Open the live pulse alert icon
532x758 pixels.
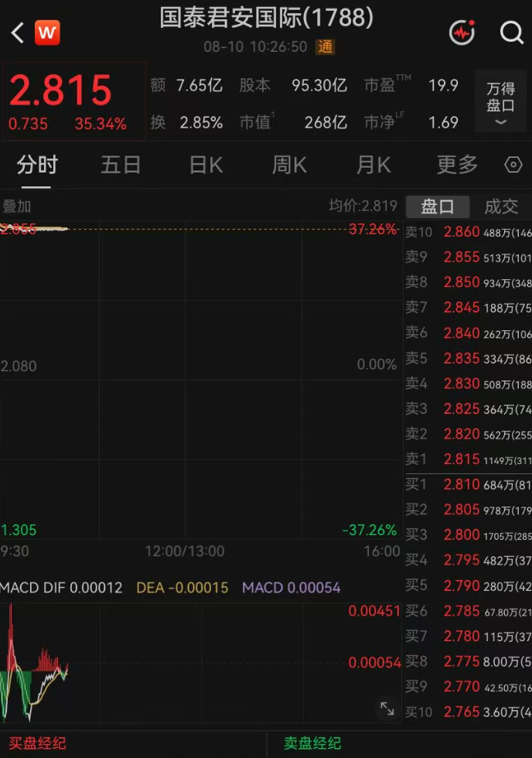(x=462, y=32)
